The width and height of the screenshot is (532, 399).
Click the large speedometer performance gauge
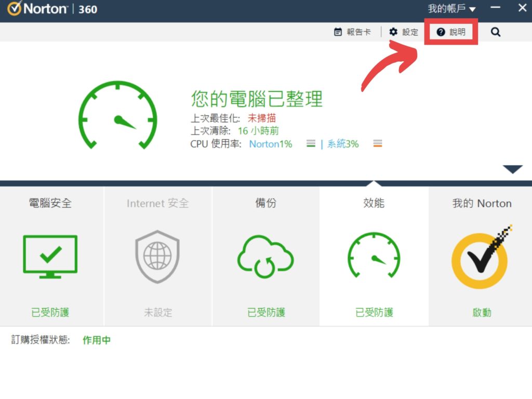[x=118, y=115]
